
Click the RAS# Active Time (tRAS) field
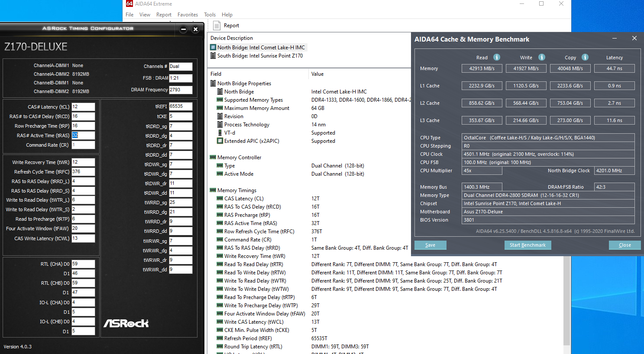click(83, 135)
